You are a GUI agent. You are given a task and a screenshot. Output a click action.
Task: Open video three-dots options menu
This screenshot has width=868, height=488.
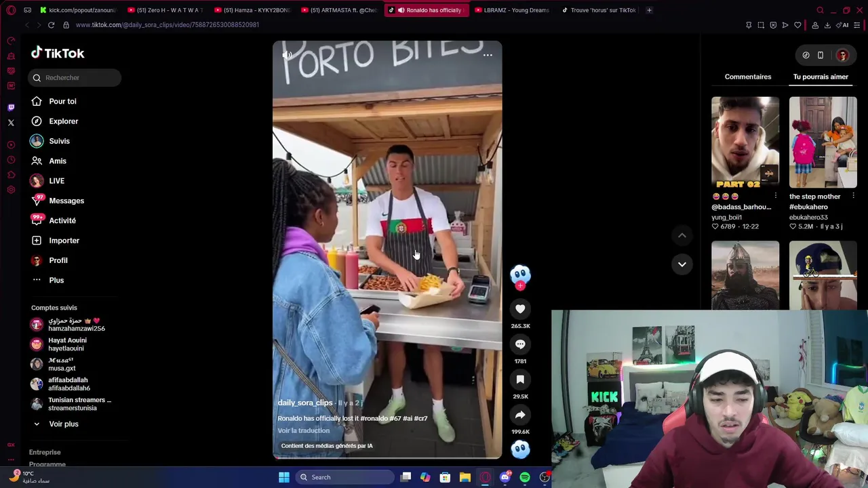point(488,56)
